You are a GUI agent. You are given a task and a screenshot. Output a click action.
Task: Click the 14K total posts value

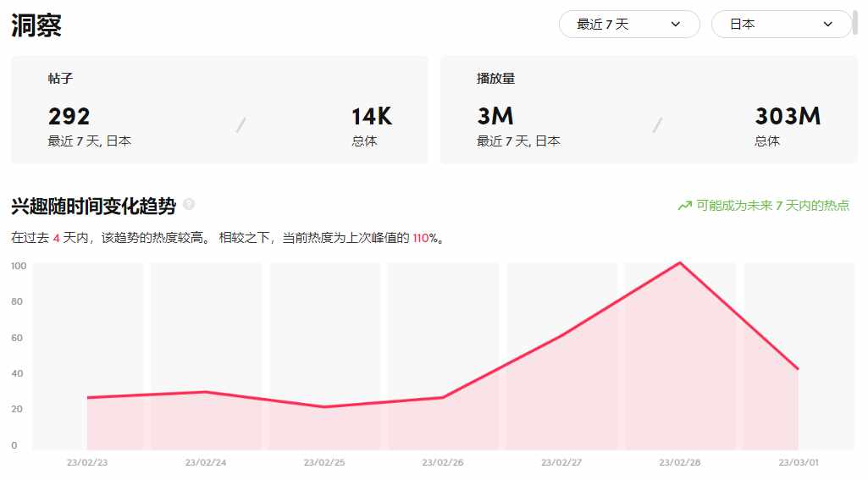coord(372,116)
